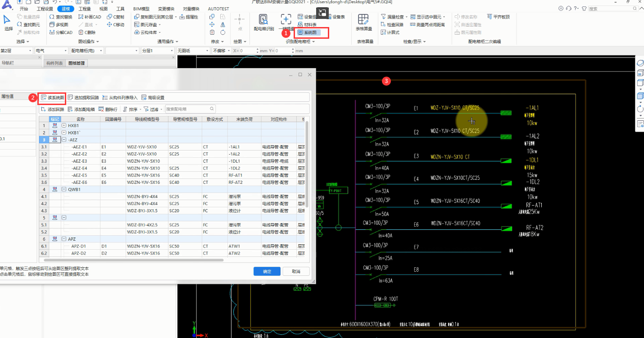Switch to the 构件列表 panel tab
This screenshot has height=338, width=644.
(54, 63)
